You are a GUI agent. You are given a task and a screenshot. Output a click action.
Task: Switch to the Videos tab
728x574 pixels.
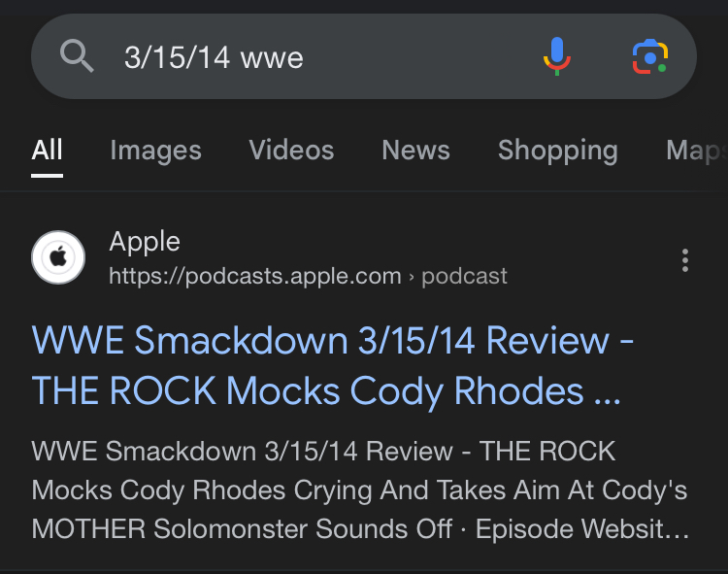click(291, 151)
